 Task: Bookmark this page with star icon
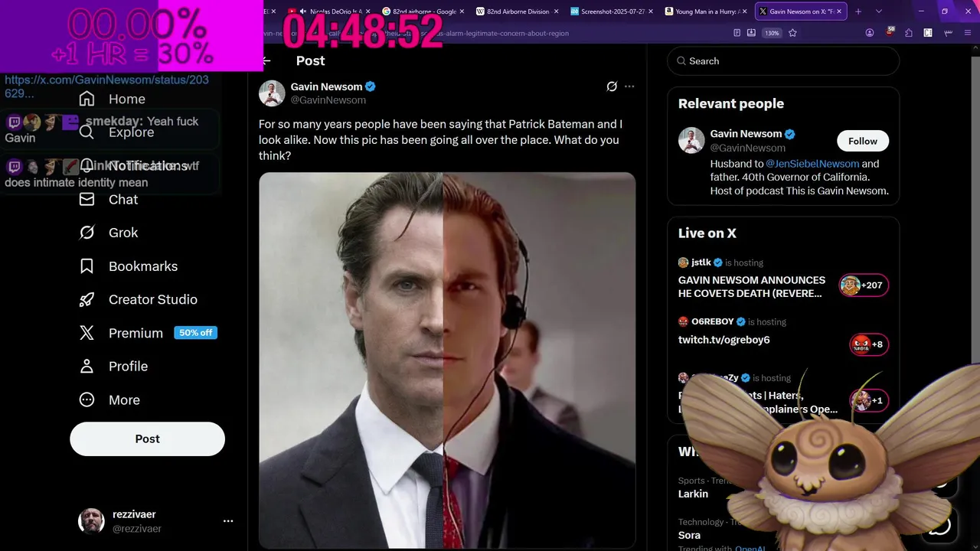792,33
